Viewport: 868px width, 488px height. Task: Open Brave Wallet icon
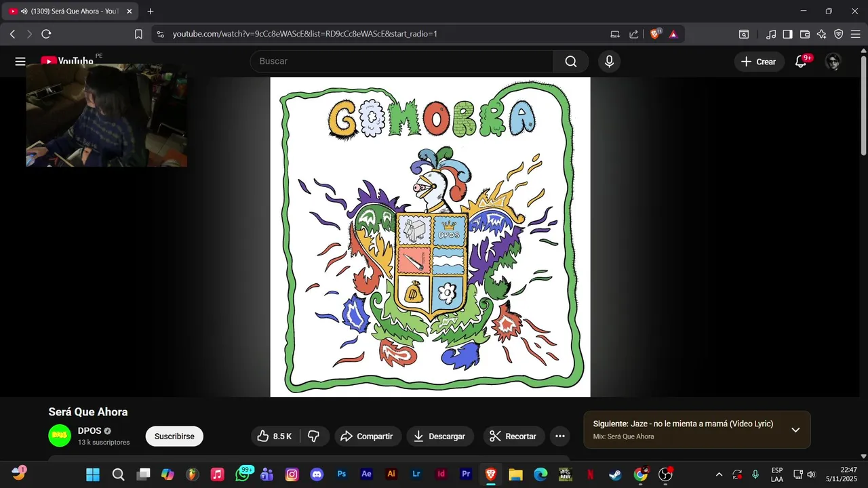coord(805,34)
